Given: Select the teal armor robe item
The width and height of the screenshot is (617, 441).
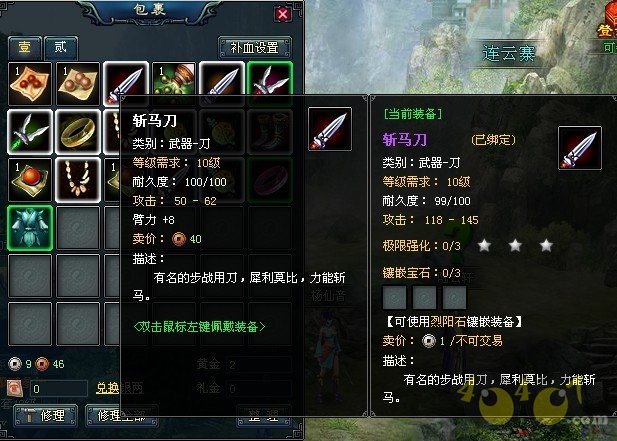Looking at the screenshot, I should pos(30,228).
